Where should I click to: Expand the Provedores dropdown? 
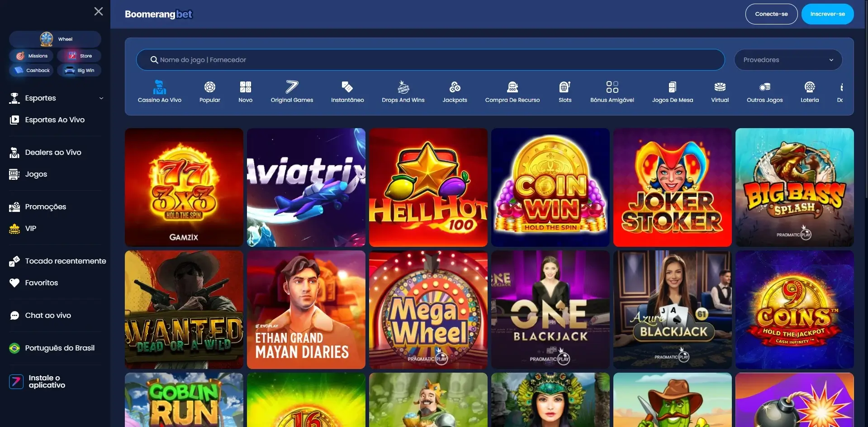coord(787,60)
